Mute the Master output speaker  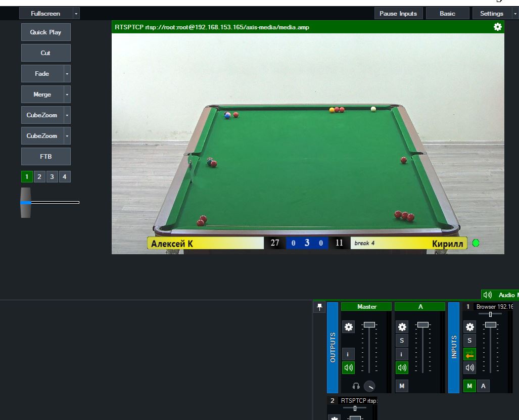pos(348,368)
